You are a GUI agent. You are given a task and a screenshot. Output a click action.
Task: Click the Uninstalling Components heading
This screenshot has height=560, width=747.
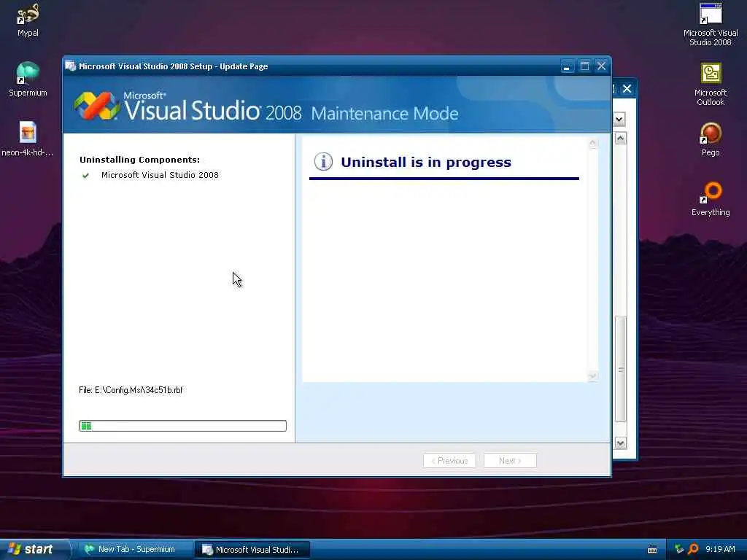point(139,160)
